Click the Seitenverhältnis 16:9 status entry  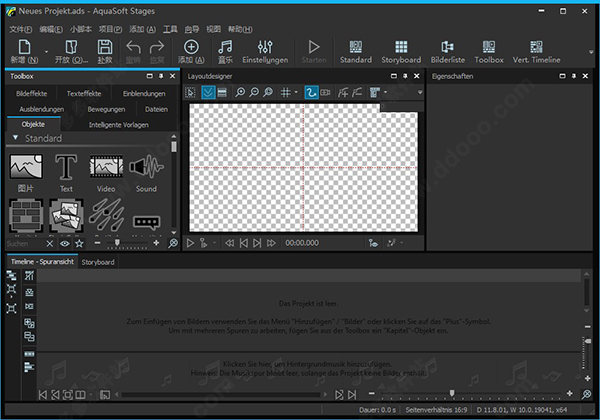436,410
